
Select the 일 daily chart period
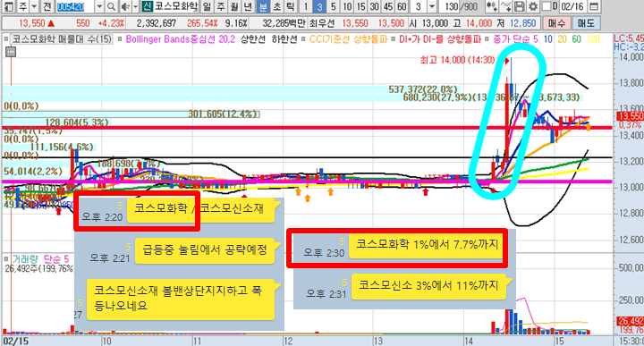[x=208, y=6]
